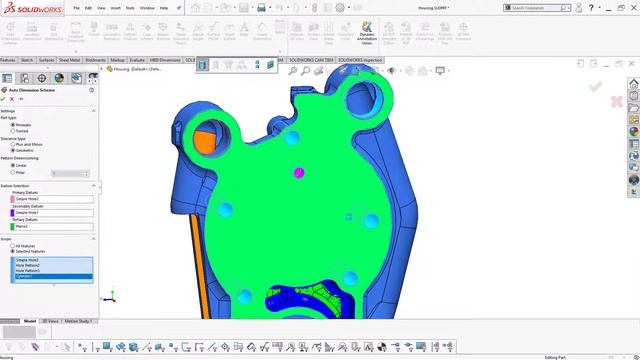Screen dimensions: 640x360
Task: Click the Home icon in top toolbar
Action: pyautogui.click(x=196, y=8)
